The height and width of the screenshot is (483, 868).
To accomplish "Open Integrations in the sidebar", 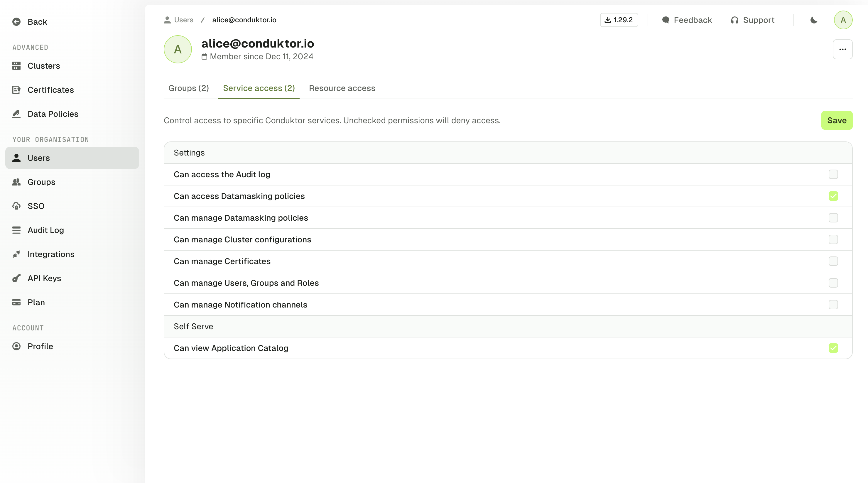I will (72, 254).
